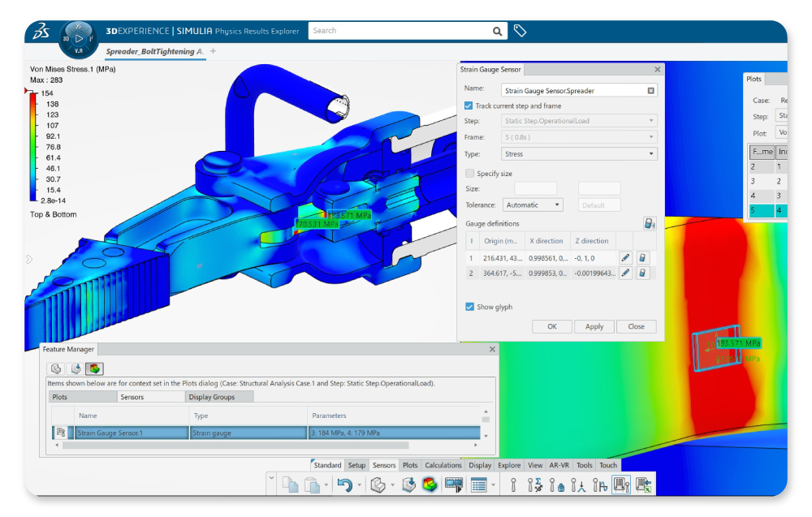Enable the Specify size checkbox

pyautogui.click(x=469, y=174)
